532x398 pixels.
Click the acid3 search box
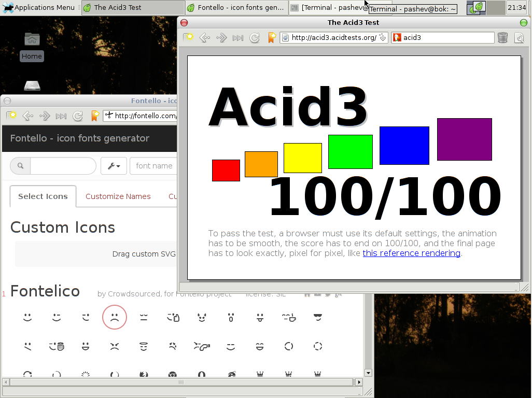tap(443, 38)
